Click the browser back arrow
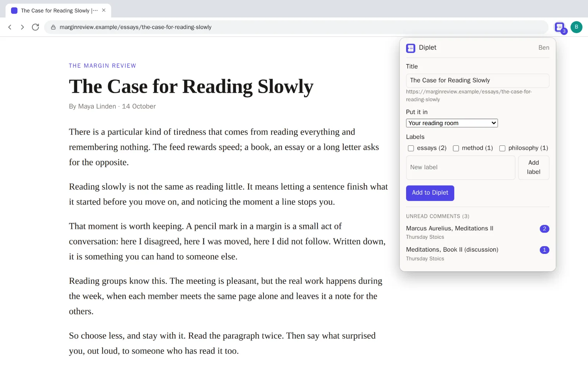The height and width of the screenshot is (368, 588). [10, 27]
